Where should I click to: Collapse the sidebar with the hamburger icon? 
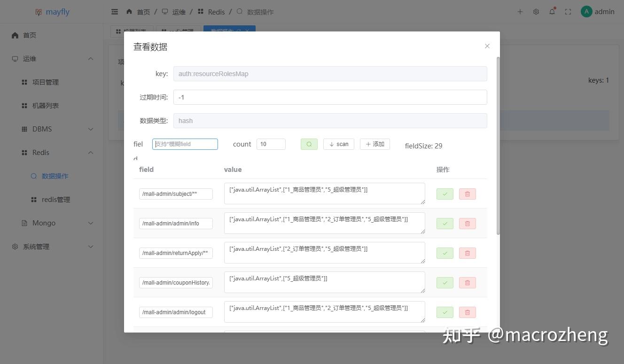(x=114, y=12)
